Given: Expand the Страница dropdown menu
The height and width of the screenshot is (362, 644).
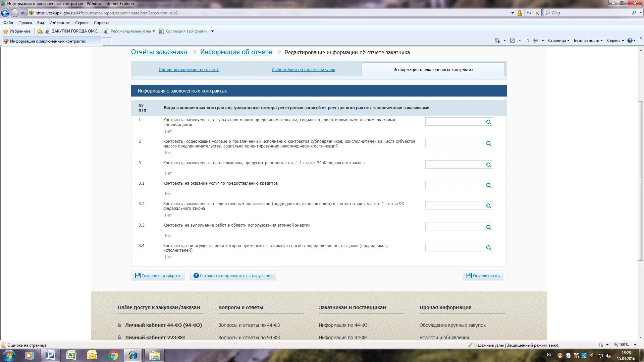Looking at the screenshot, I should pyautogui.click(x=558, y=41).
